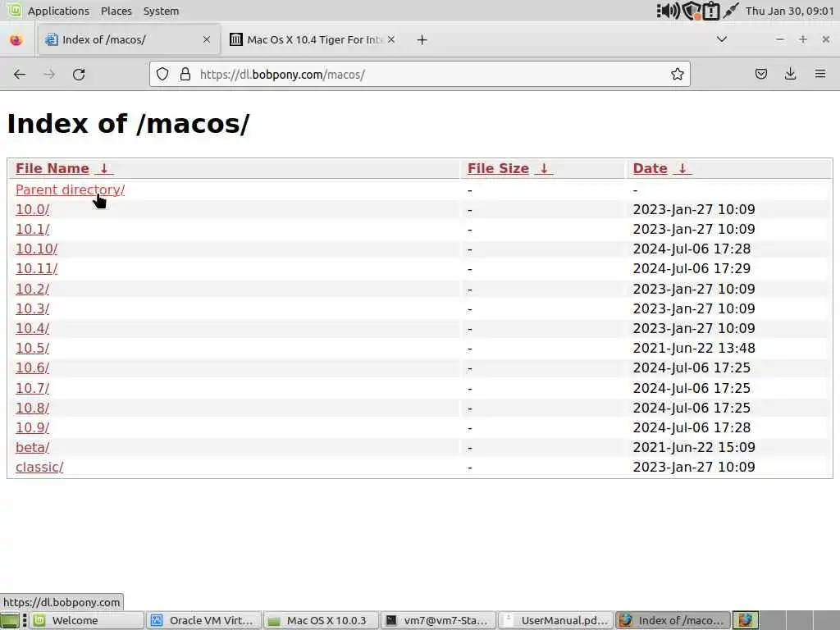Viewport: 840px width, 630px height.
Task: Open the 10.4/ folder
Action: [32, 328]
